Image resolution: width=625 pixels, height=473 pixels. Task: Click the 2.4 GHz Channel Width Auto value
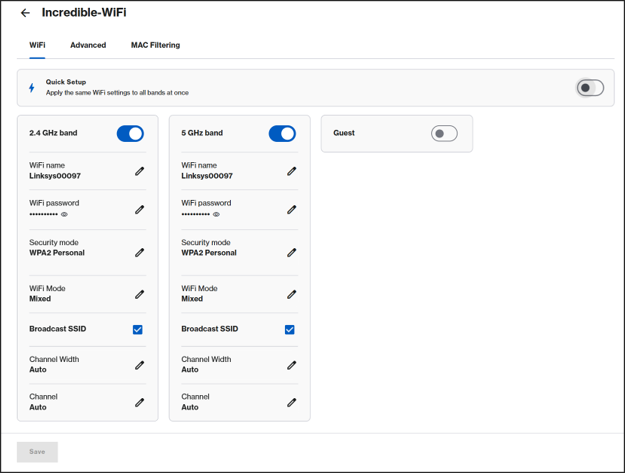(x=38, y=369)
